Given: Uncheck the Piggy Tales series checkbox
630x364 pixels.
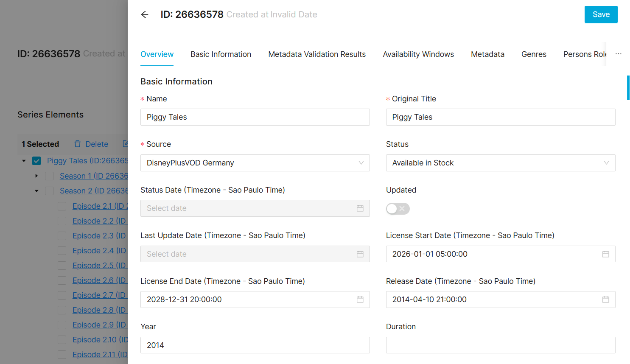Looking at the screenshot, I should pyautogui.click(x=36, y=161).
